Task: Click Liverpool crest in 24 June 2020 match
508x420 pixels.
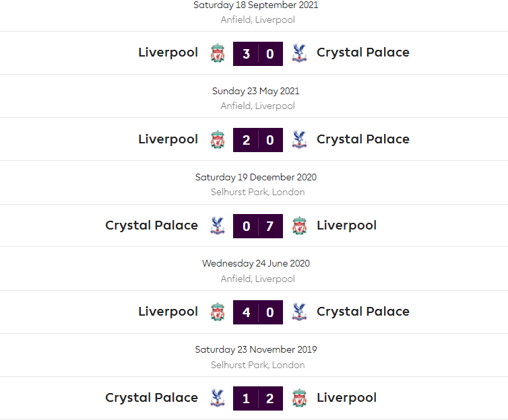Action: coord(218,312)
